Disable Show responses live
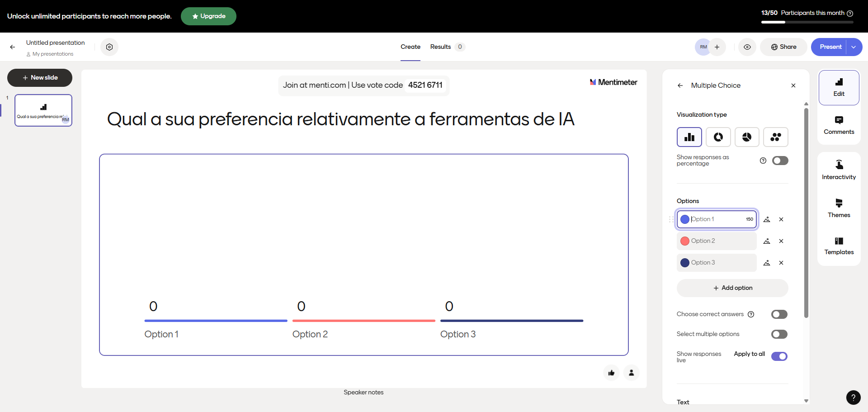The image size is (868, 412). tap(779, 356)
